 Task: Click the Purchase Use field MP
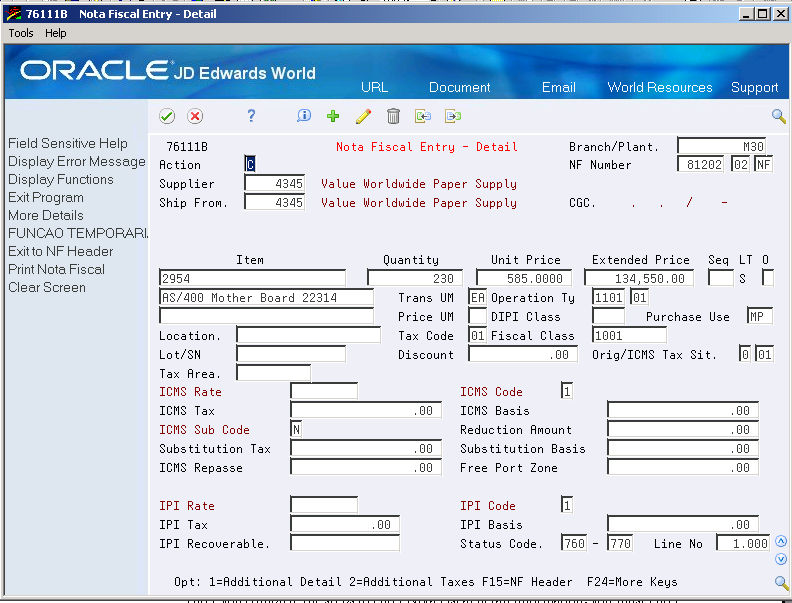tap(759, 317)
